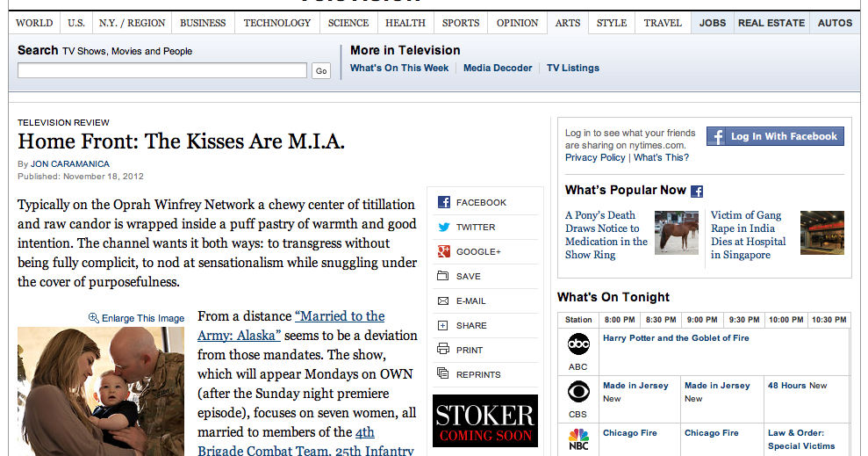Open the 9:00 PM Made in Jersey listing
The width and height of the screenshot is (868, 456).
click(717, 385)
